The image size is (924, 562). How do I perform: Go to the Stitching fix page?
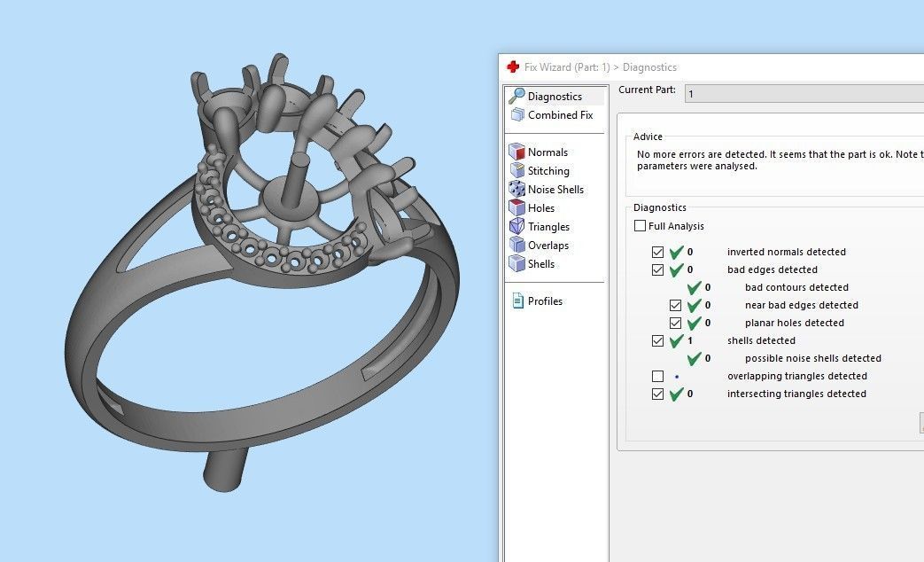548,171
